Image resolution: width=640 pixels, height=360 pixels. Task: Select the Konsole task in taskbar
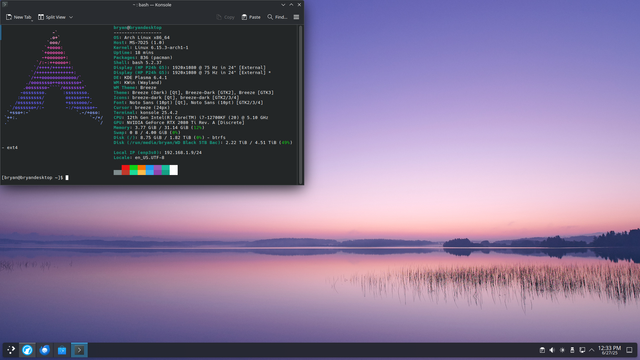tap(79, 350)
